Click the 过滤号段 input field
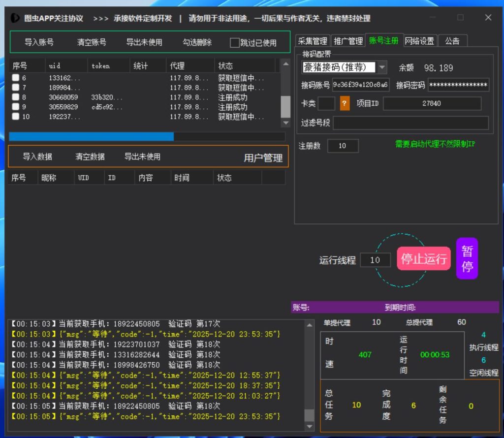 tap(410, 123)
